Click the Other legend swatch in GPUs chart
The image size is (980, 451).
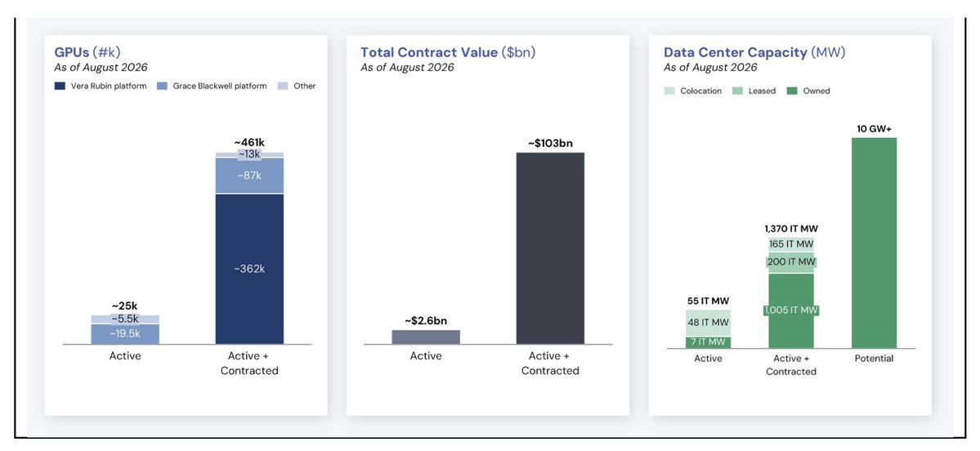pos(284,87)
